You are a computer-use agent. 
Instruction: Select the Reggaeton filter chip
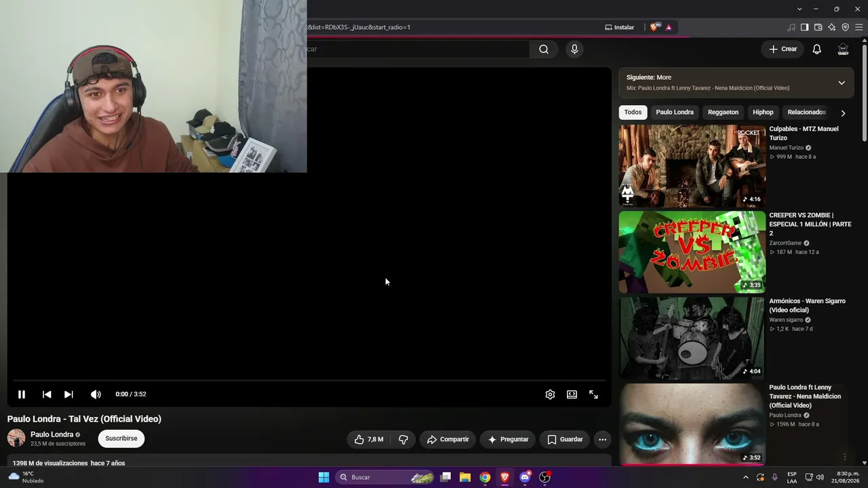[723, 113]
